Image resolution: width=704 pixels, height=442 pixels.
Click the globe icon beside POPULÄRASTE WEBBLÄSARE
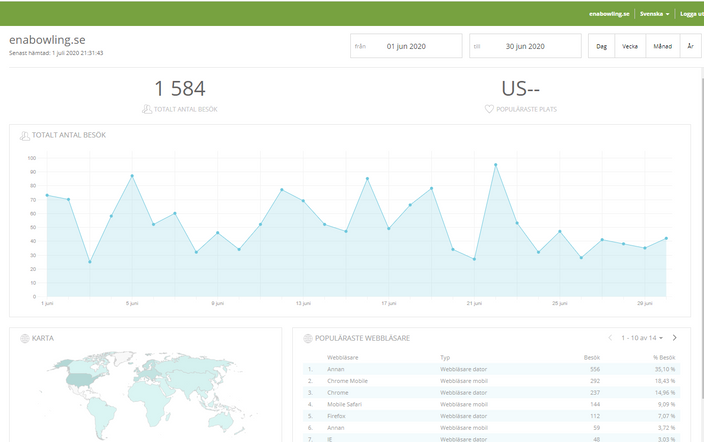(x=308, y=338)
